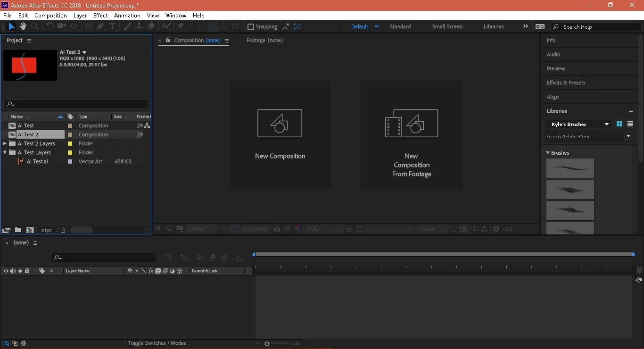Select the Selection (arrow) tool

click(x=11, y=26)
